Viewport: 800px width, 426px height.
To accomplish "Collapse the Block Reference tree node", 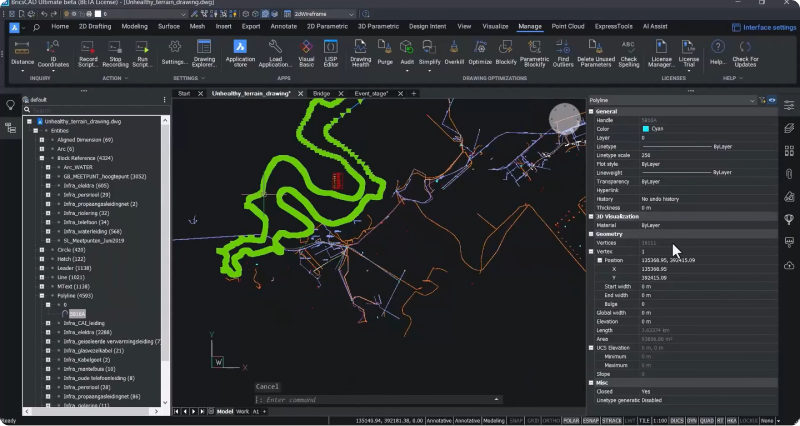I will coord(43,158).
